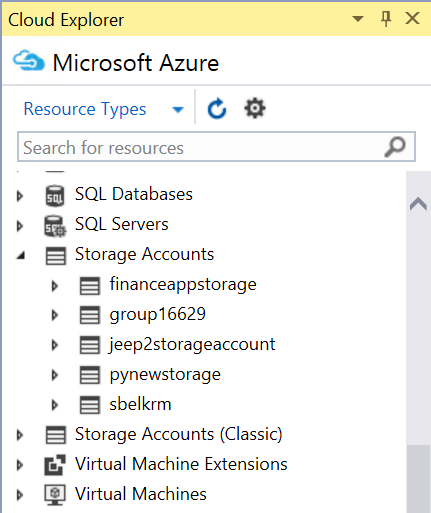Open the settings gear icon

255,108
